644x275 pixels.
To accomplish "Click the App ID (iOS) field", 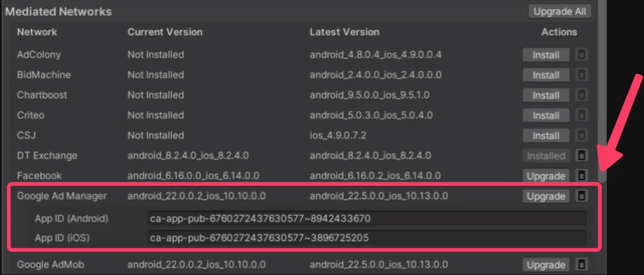I will [x=367, y=238].
